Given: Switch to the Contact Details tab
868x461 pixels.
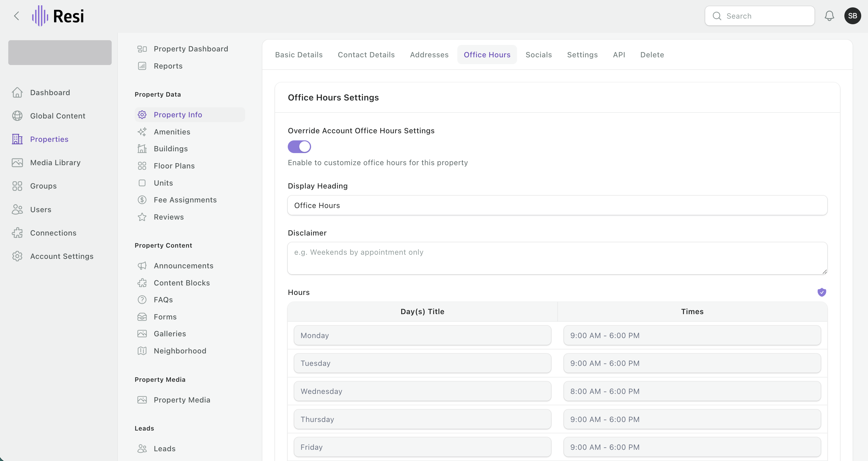Looking at the screenshot, I should point(366,55).
